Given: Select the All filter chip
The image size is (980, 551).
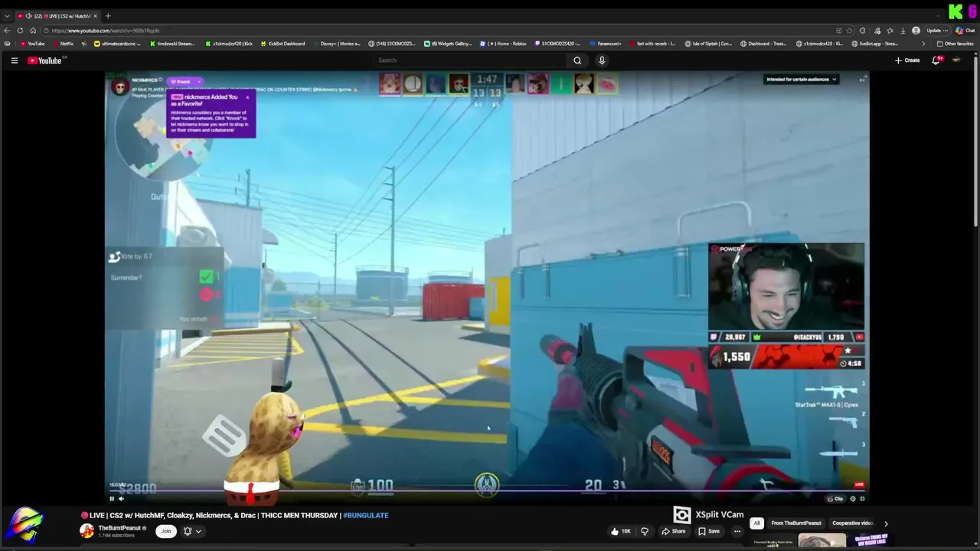Looking at the screenshot, I should point(756,523).
